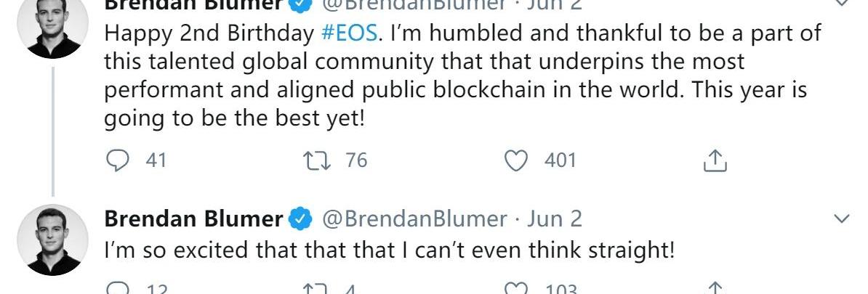
Task: Reply to the 'can't think straight' tweet
Action: tap(117, 289)
